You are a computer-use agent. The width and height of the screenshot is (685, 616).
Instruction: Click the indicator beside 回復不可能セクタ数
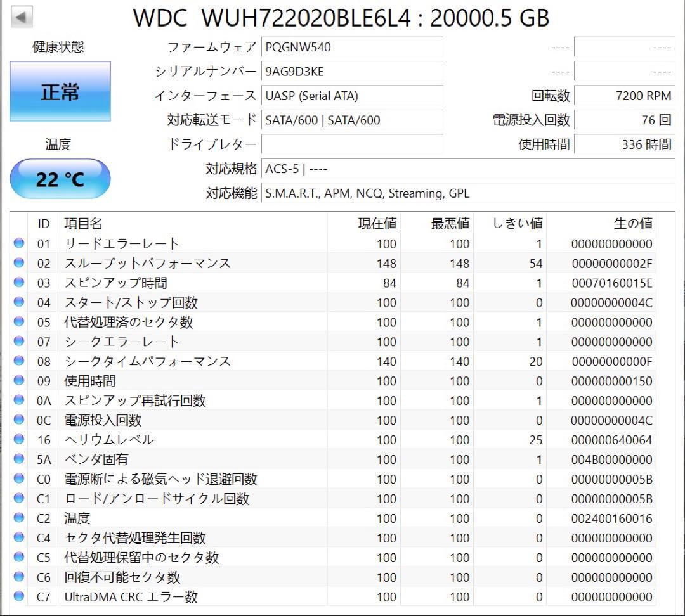click(20, 577)
